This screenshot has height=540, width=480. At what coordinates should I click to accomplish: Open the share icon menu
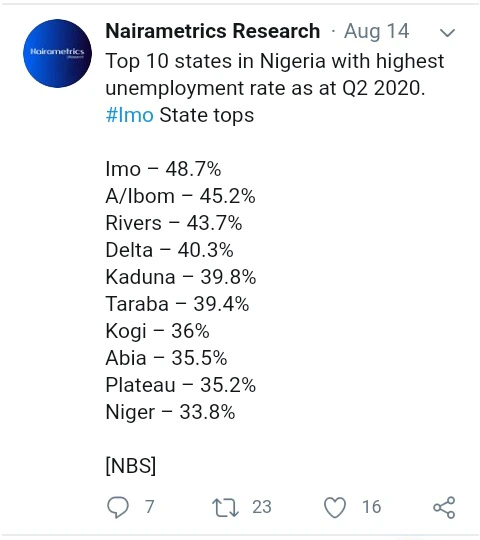[x=444, y=507]
